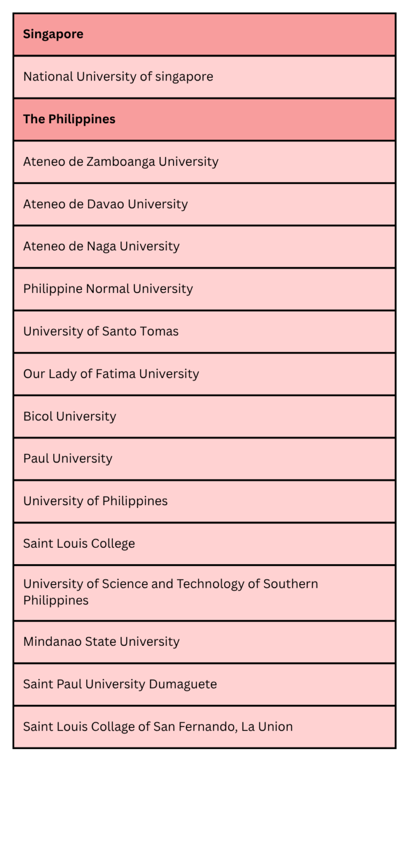The image size is (409, 868).
Task: Click 'University of Science and Technology' text line
Action: (170, 584)
